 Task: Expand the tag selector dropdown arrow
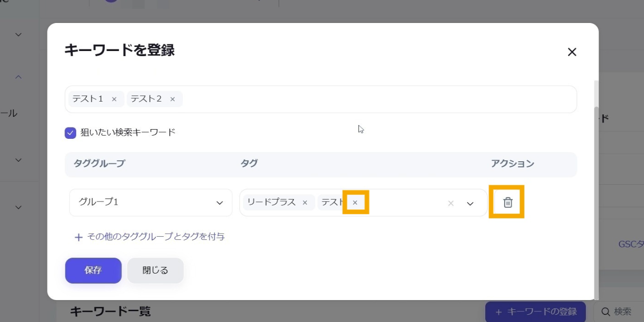coord(470,203)
